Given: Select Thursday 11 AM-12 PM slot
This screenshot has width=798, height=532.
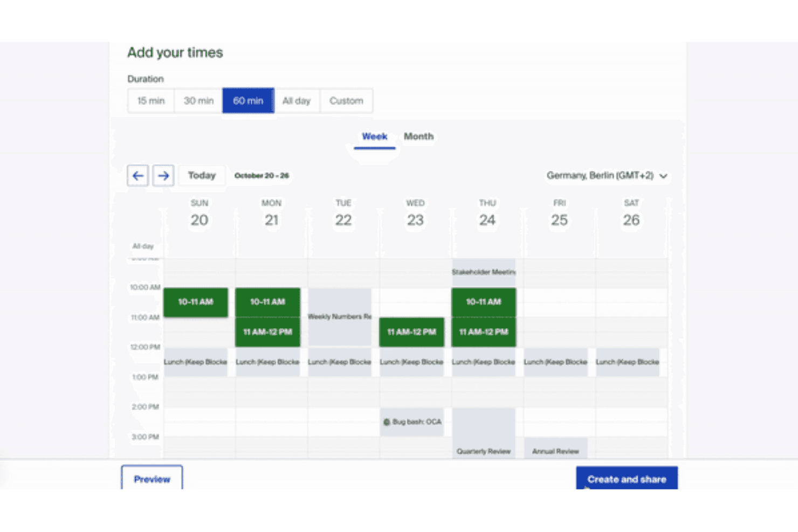Looking at the screenshot, I should [484, 332].
